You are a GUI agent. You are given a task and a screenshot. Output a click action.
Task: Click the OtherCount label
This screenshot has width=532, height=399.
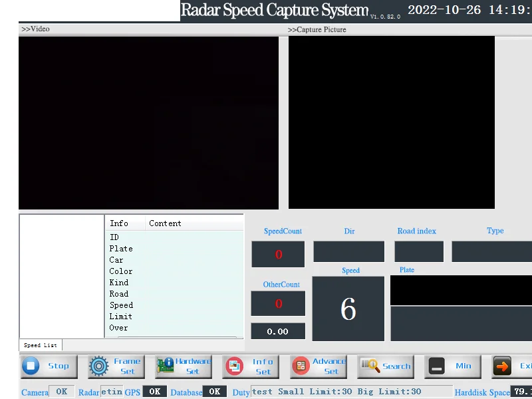281,285
